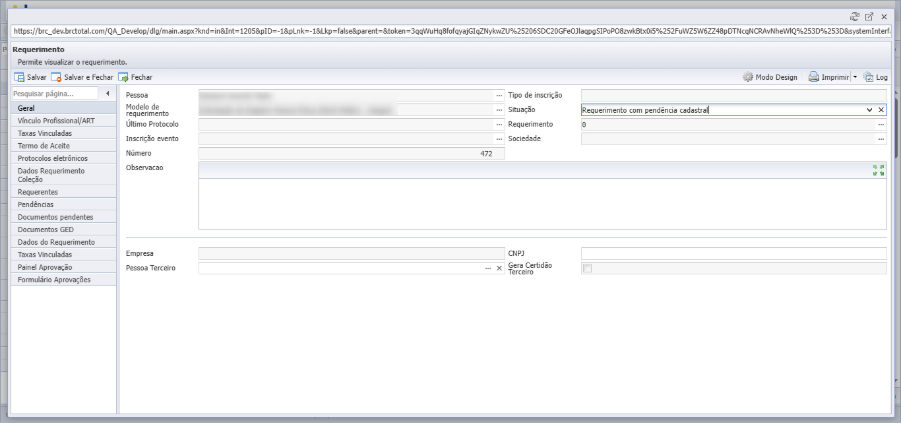Open dialog in new window icon

coord(869,17)
